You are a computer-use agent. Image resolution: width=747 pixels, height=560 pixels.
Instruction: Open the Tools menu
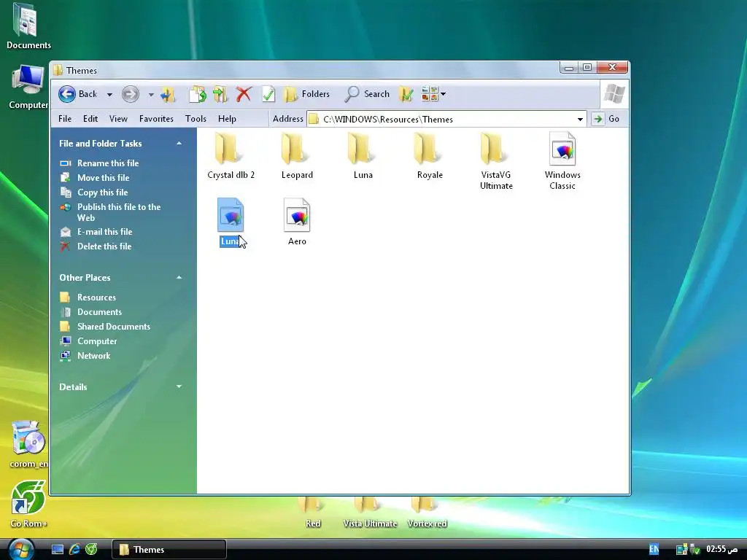[196, 119]
